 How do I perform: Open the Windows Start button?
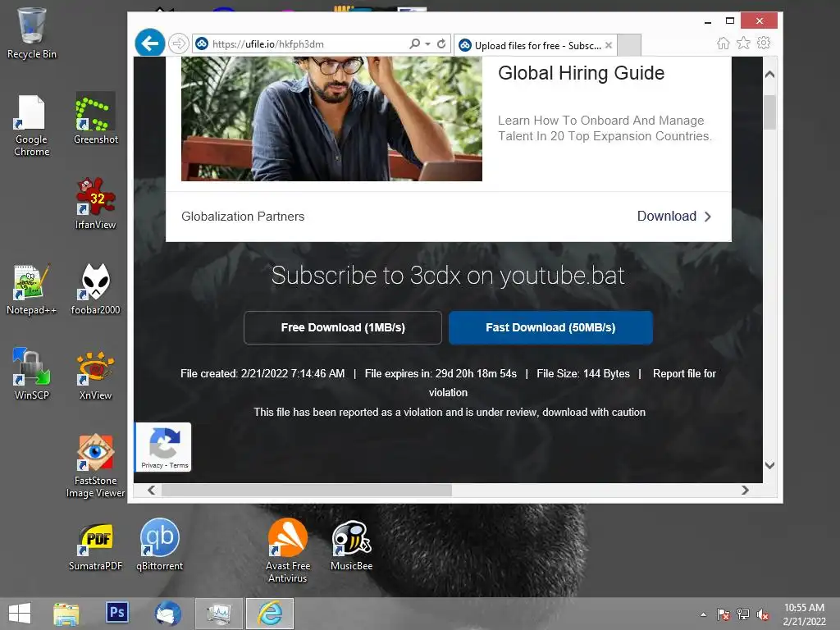pos(20,614)
